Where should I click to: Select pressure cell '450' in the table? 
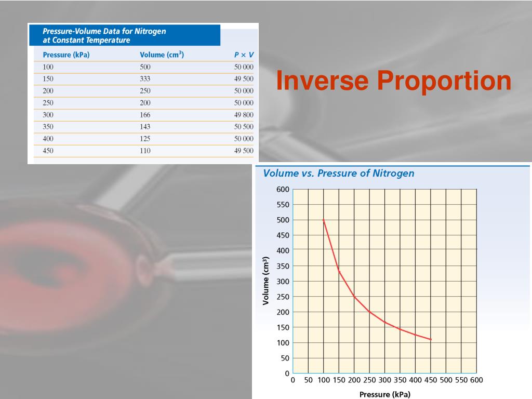click(x=48, y=151)
